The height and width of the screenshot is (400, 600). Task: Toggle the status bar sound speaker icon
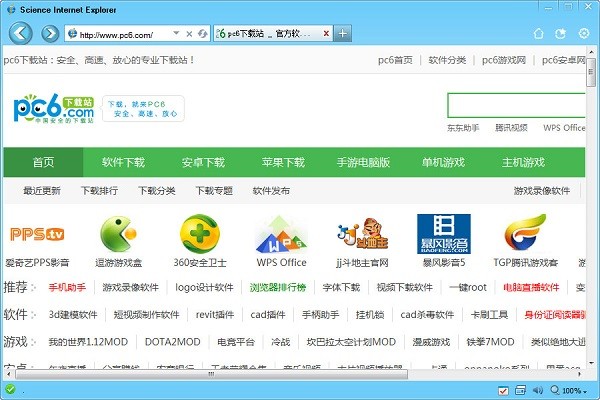point(538,390)
